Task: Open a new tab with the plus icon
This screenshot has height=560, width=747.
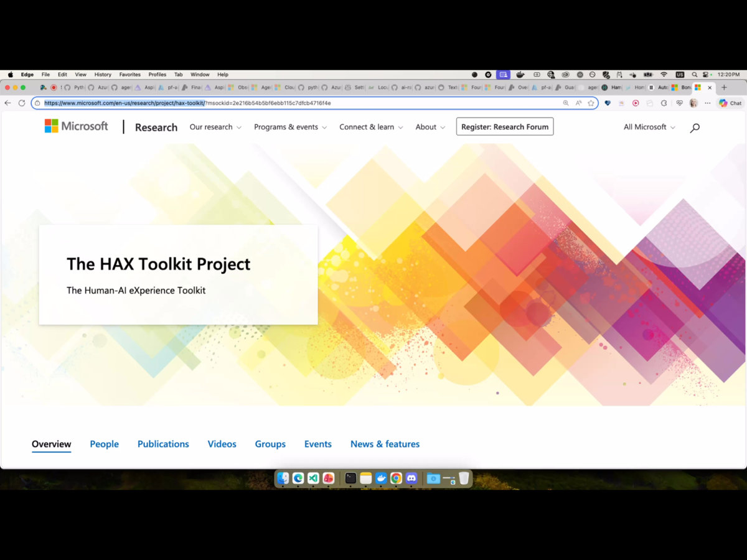Action: click(724, 88)
